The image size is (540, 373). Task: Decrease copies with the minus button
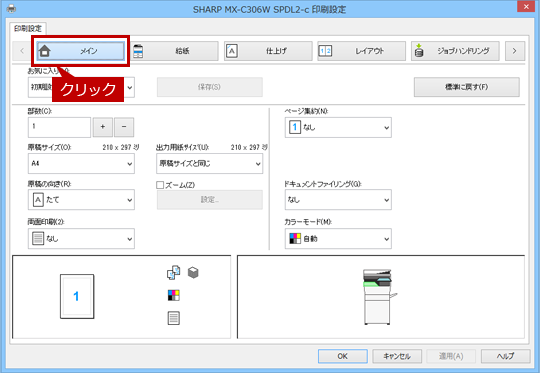pos(124,127)
